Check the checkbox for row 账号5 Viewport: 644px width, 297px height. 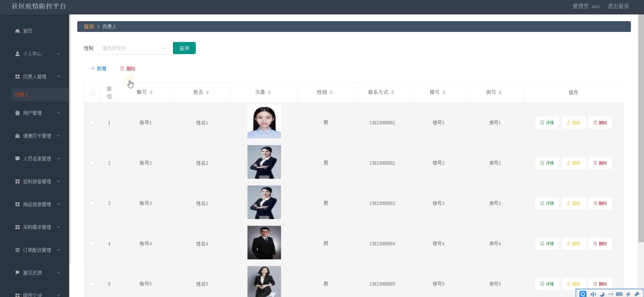point(92,284)
